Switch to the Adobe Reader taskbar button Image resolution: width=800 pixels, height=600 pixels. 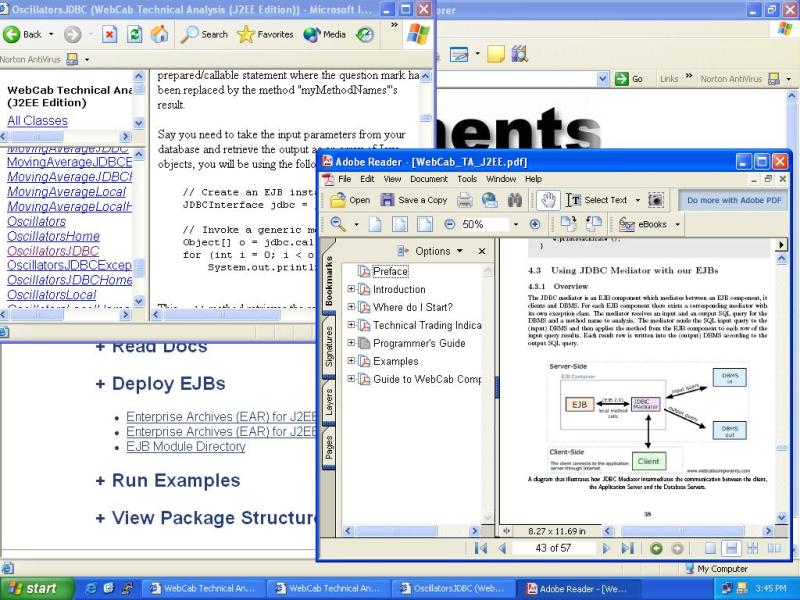(x=577, y=589)
